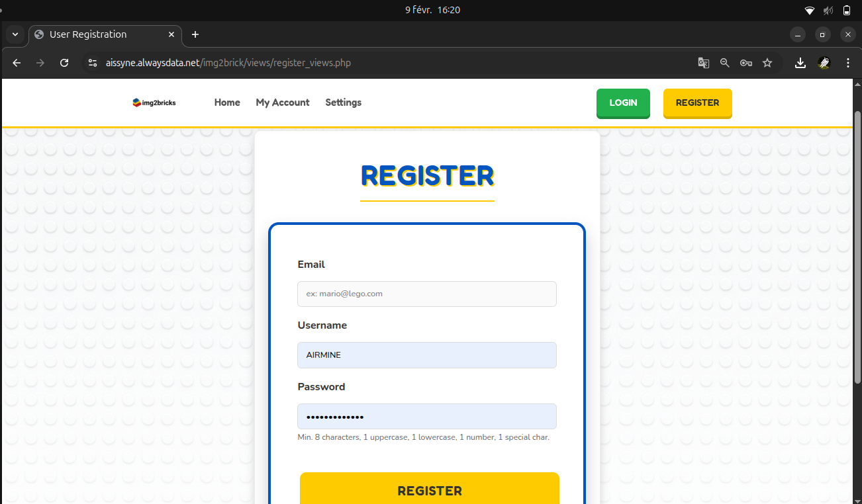Open the saved password key icon

coord(746,63)
